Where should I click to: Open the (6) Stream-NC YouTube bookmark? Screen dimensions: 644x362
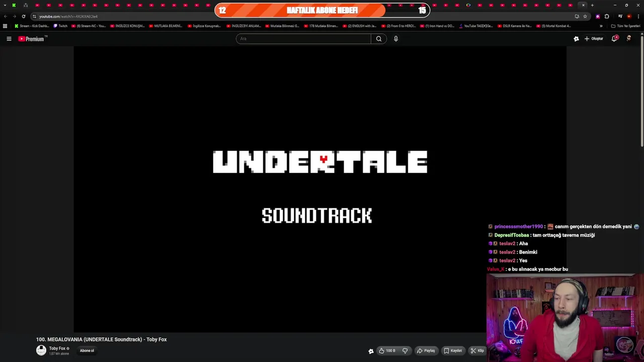[89, 26]
